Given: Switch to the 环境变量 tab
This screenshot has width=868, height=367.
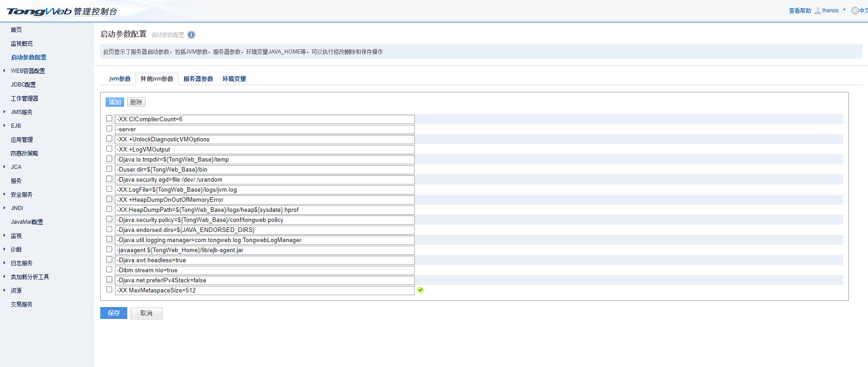Looking at the screenshot, I should pyautogui.click(x=234, y=79).
